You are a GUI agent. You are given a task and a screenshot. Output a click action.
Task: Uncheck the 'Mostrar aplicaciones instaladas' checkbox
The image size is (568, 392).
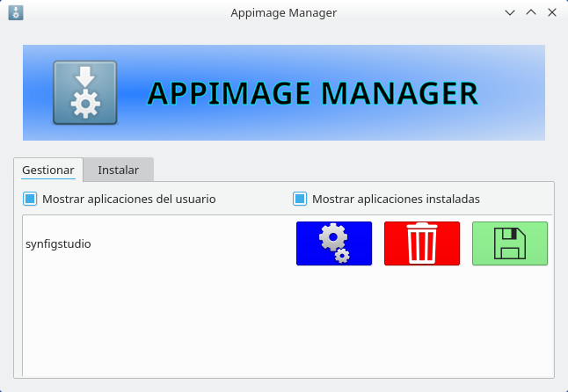[300, 199]
